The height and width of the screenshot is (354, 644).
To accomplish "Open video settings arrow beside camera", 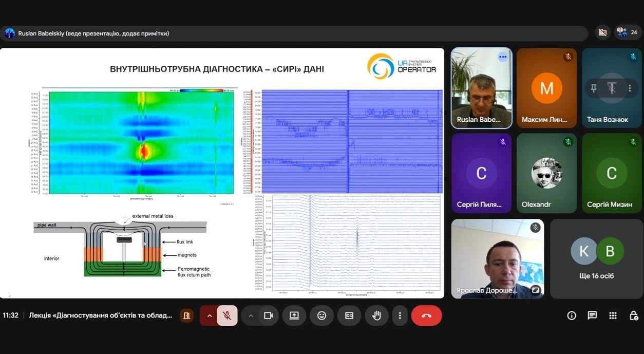I will pos(251,315).
